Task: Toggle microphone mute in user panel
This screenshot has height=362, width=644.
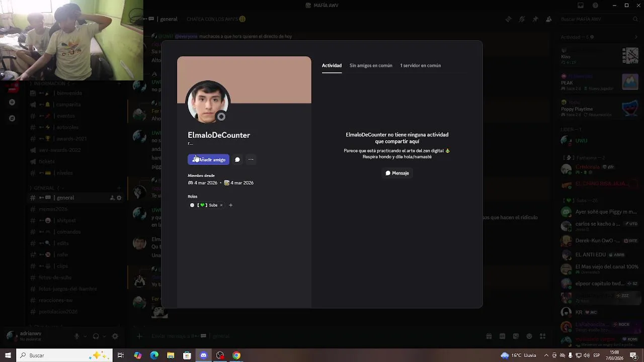Action: click(77, 336)
